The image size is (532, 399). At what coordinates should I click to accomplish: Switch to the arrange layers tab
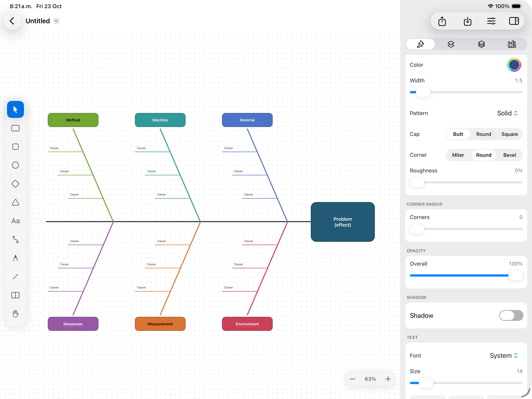pos(451,44)
